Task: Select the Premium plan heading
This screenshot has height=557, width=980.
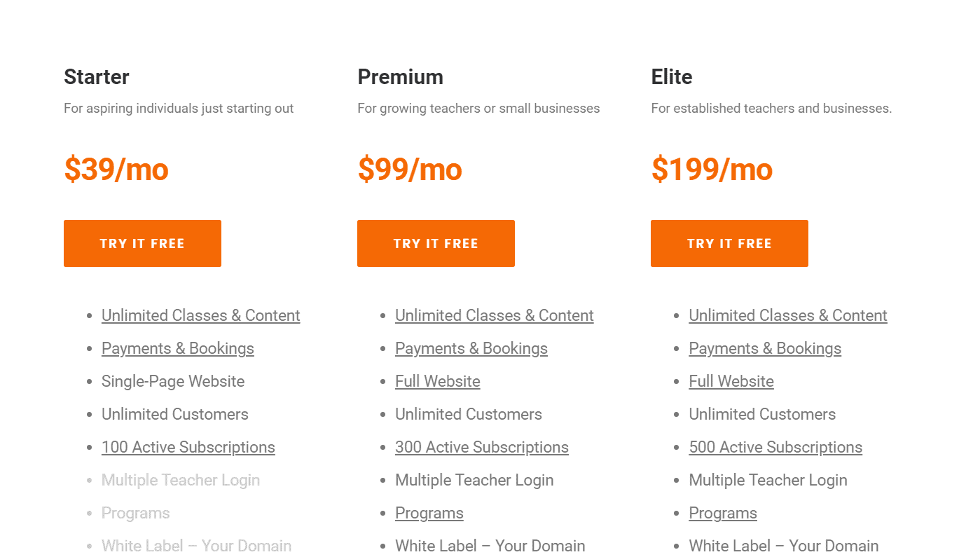Action: pyautogui.click(x=400, y=77)
